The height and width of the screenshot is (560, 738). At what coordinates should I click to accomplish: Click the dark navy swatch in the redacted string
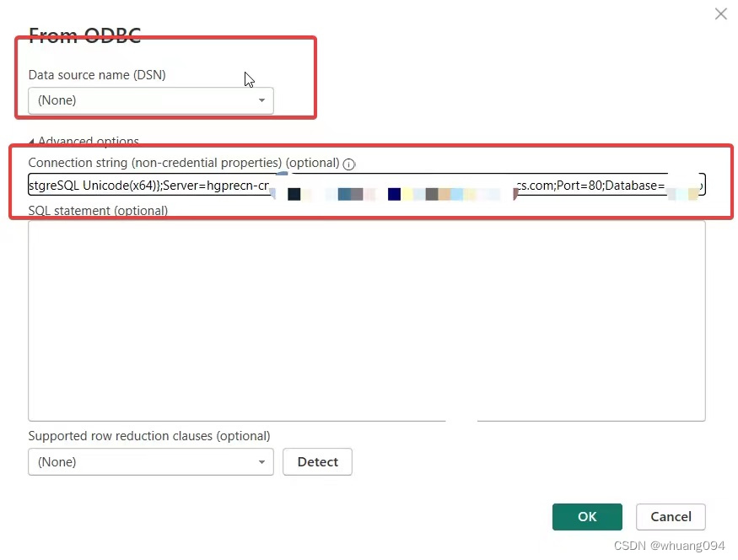394,193
